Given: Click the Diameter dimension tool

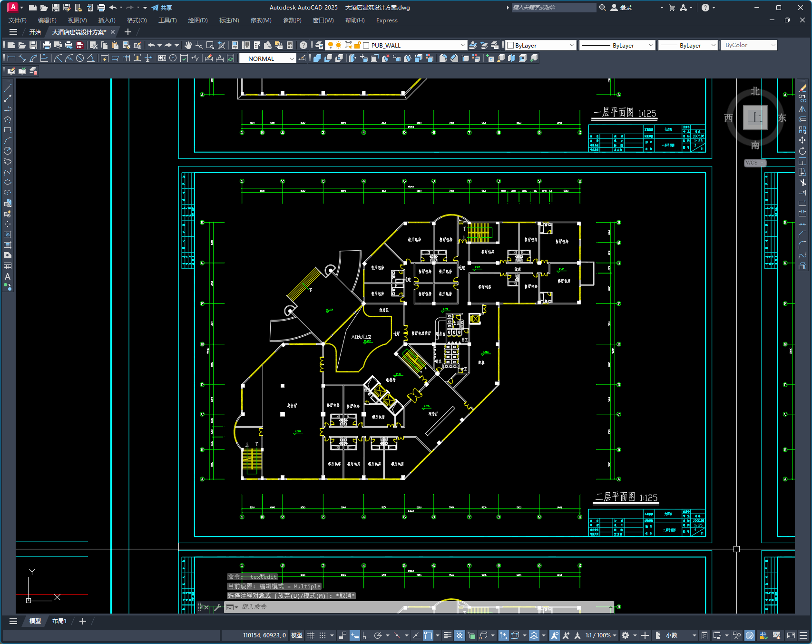Looking at the screenshot, I should coord(80,58).
